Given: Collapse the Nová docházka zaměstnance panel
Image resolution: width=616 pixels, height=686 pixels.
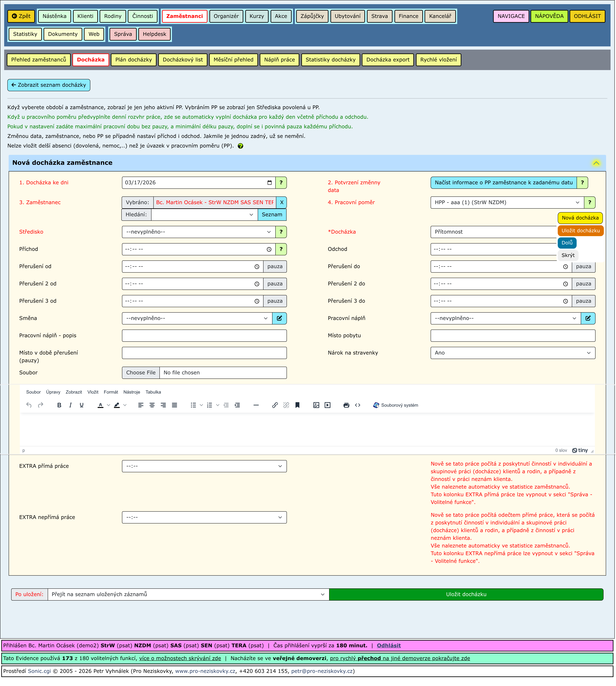Looking at the screenshot, I should 596,163.
